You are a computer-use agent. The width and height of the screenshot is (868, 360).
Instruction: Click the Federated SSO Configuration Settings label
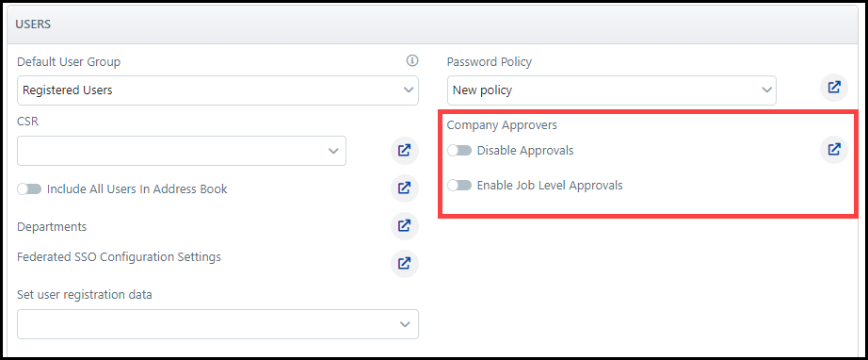[119, 257]
